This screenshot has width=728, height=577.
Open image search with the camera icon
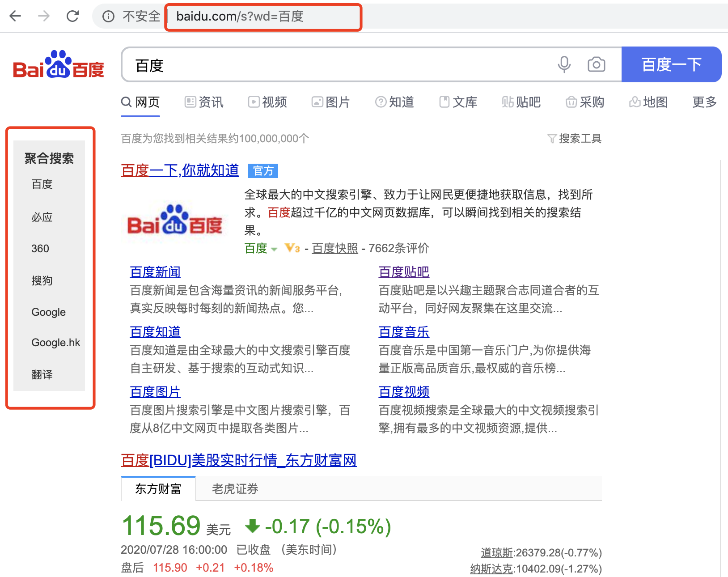tap(597, 64)
